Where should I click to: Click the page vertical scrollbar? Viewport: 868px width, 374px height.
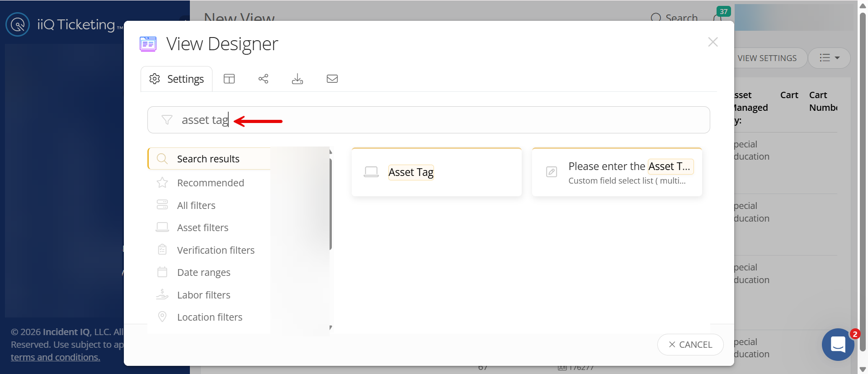pos(863,181)
